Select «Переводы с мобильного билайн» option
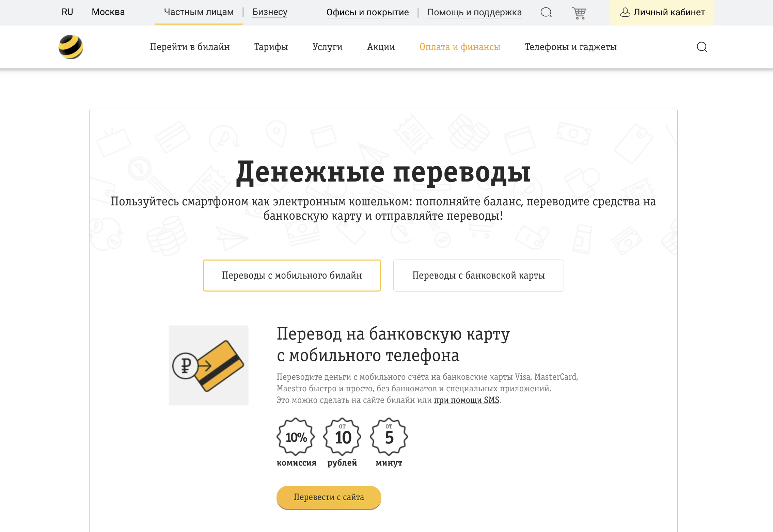 [292, 275]
